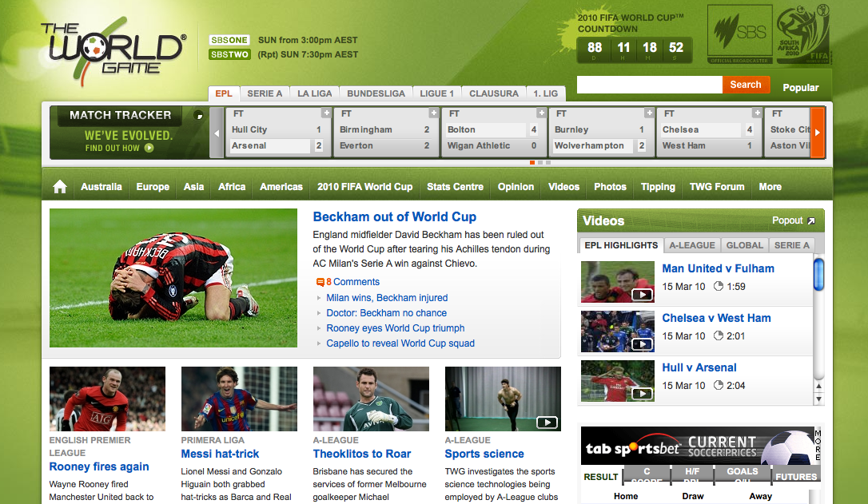Viewport: 868px width, 504px height.
Task: Open the TWG Forum nav item
Action: (x=717, y=187)
